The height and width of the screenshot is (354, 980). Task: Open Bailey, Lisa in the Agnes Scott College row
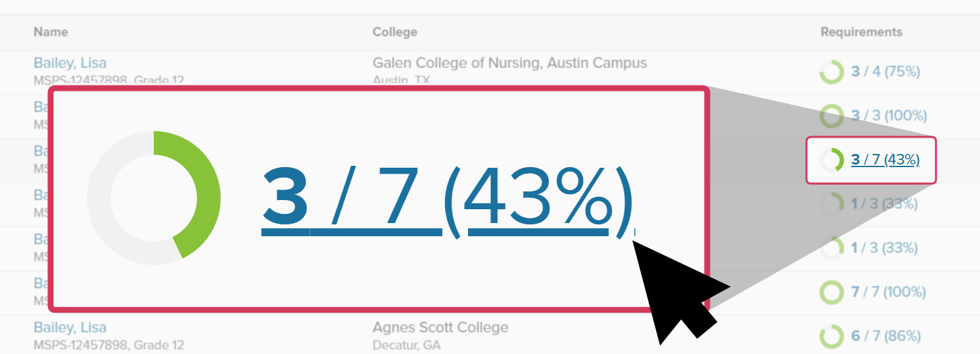tap(70, 328)
